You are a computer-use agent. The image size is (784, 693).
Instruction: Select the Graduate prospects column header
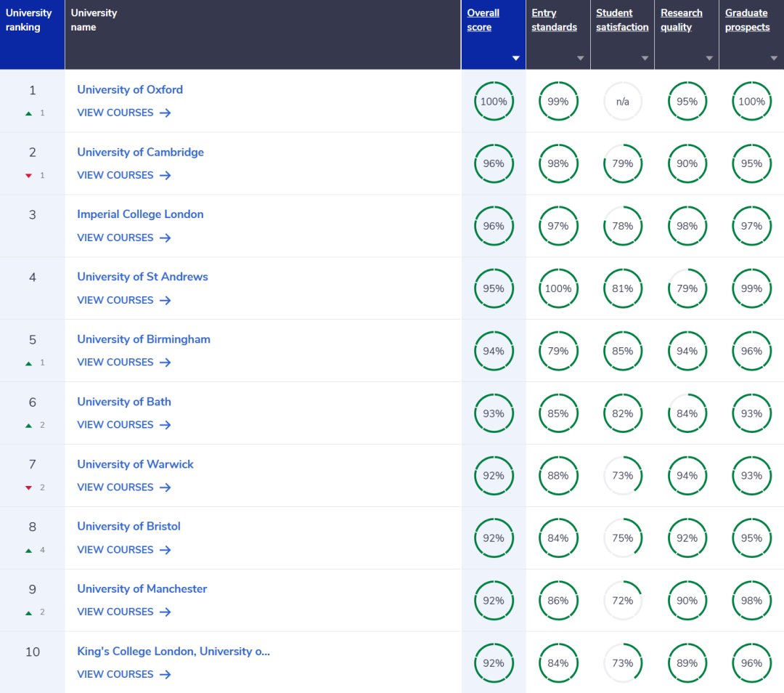coord(747,20)
